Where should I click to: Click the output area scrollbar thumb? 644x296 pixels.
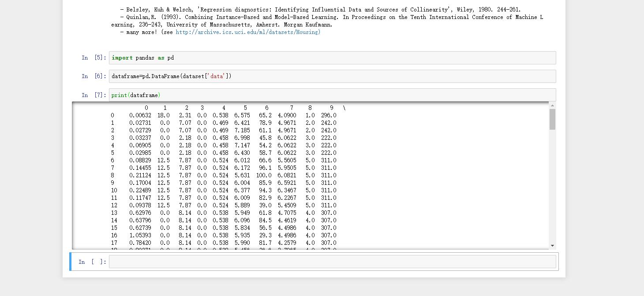click(x=552, y=119)
